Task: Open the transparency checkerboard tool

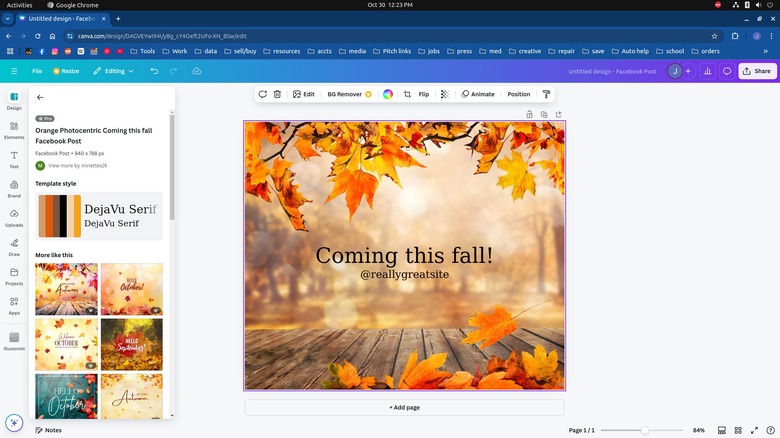Action: point(445,94)
